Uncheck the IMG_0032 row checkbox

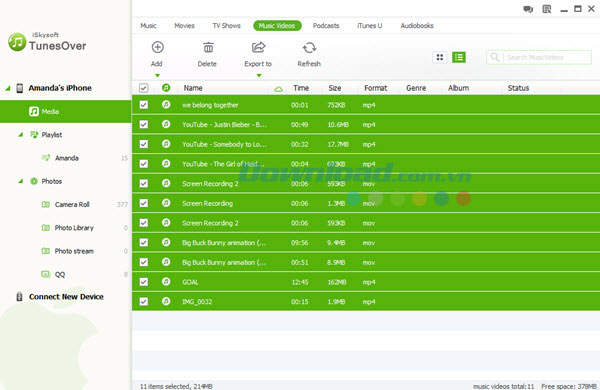click(x=143, y=301)
